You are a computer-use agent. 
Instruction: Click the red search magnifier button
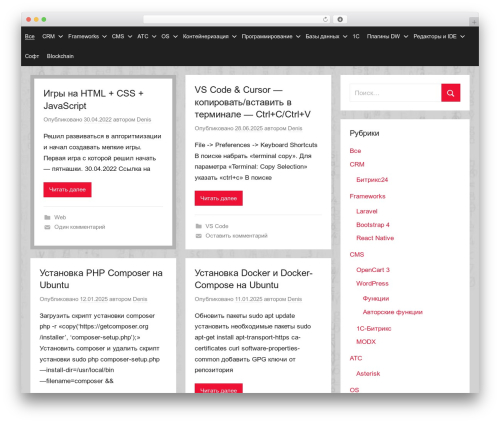click(450, 93)
